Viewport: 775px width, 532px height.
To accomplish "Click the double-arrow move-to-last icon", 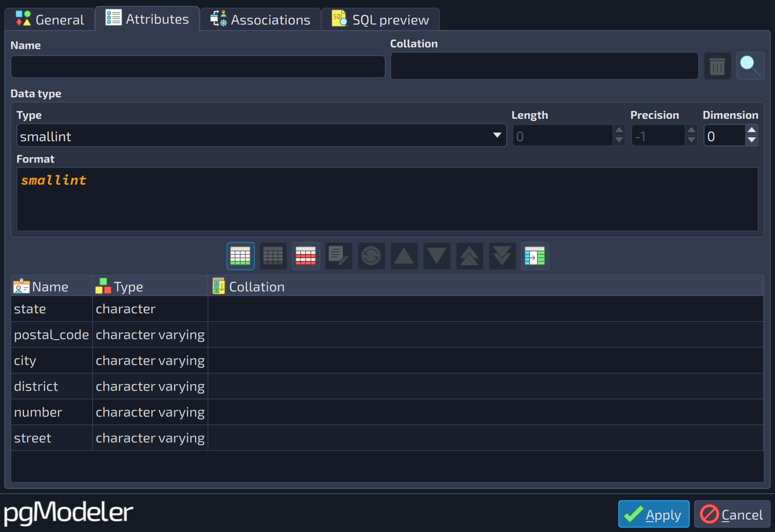I will coord(502,256).
